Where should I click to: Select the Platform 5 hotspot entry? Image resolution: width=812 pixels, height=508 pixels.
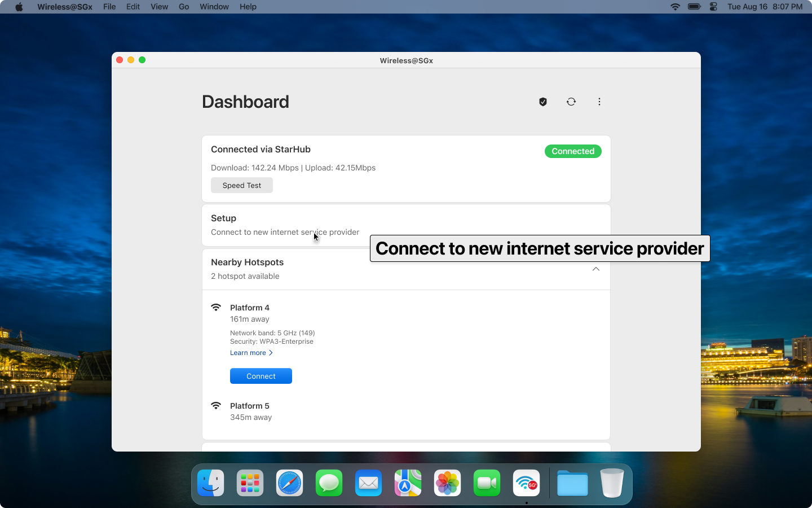point(251,406)
